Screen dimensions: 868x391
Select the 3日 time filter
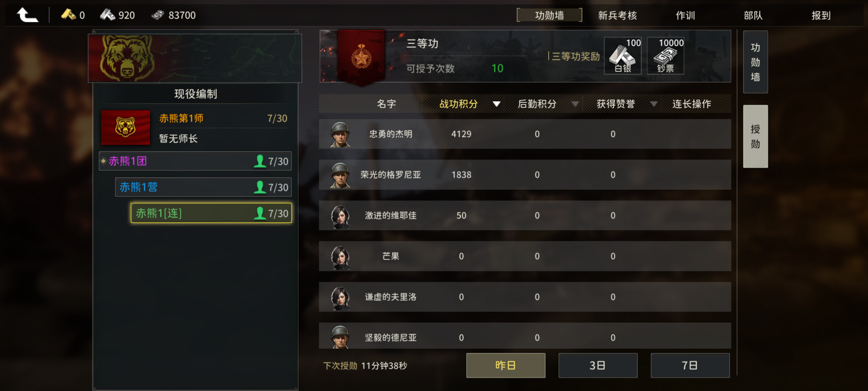[597, 365]
